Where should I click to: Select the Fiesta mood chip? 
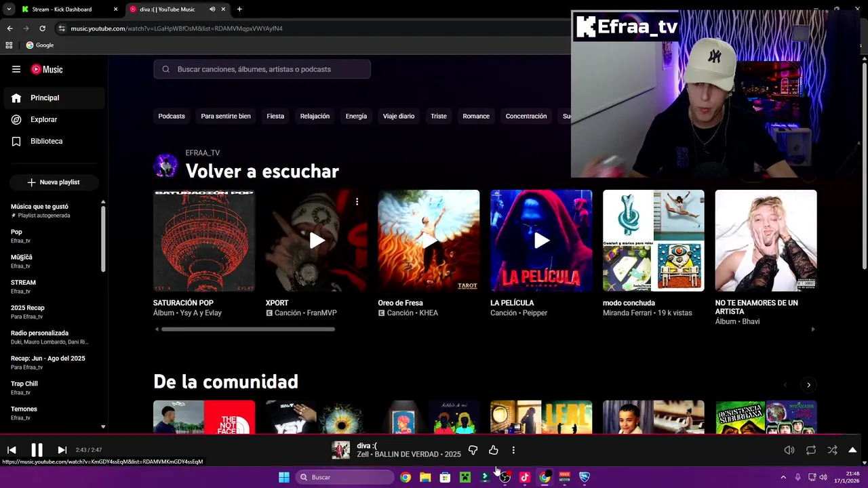coord(275,116)
